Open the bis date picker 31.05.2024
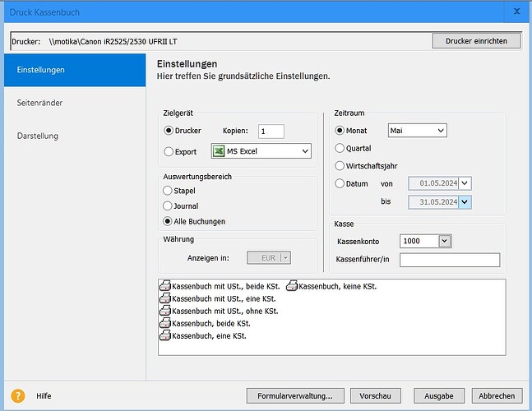This screenshot has height=411, width=532. click(465, 202)
